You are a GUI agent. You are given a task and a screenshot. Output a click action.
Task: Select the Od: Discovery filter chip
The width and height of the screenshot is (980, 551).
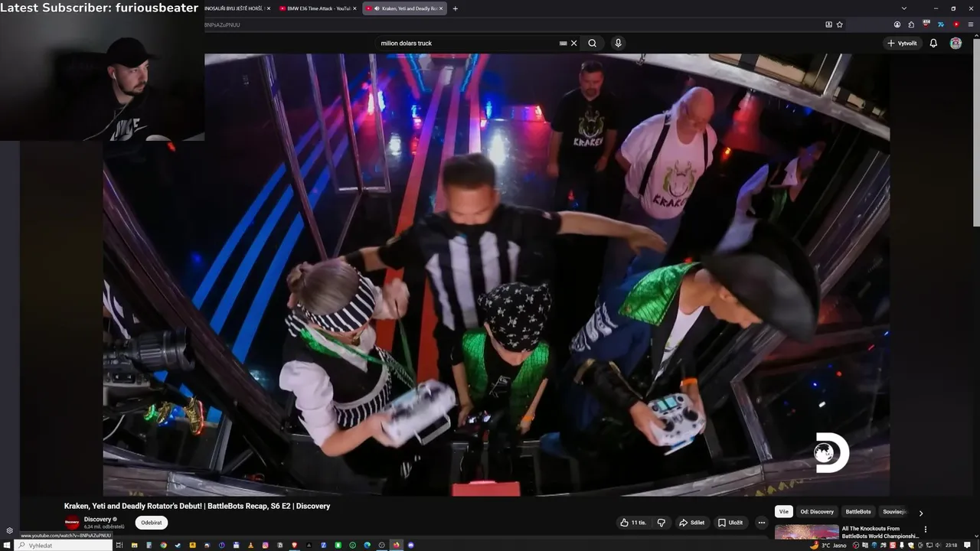point(817,512)
